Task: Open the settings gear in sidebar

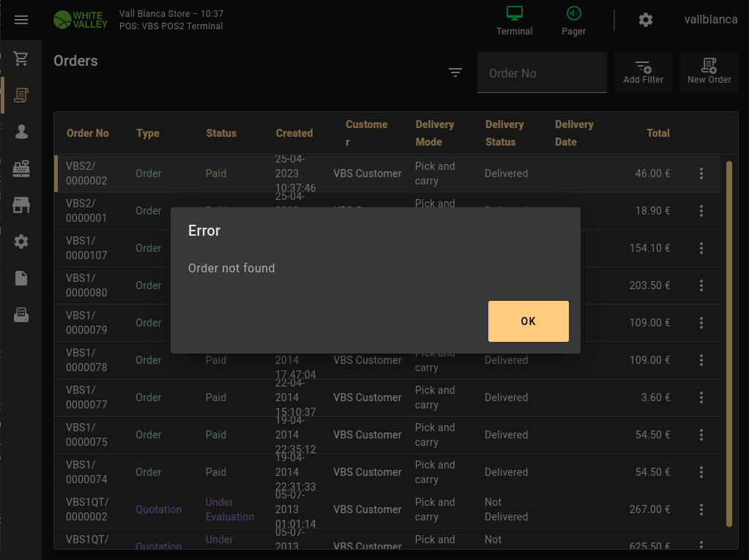Action: coord(21,242)
